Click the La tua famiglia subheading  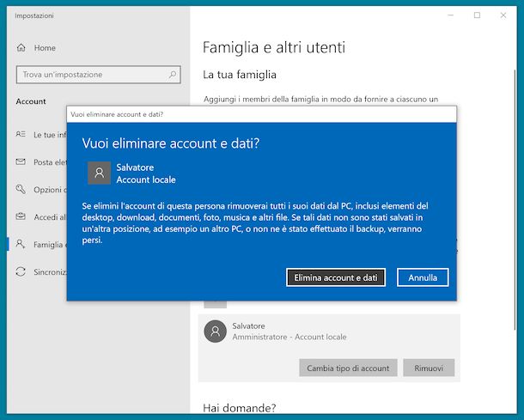click(240, 74)
